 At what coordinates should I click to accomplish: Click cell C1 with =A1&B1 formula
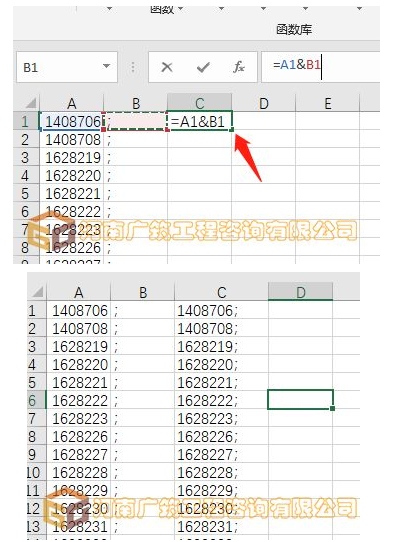coord(199,121)
